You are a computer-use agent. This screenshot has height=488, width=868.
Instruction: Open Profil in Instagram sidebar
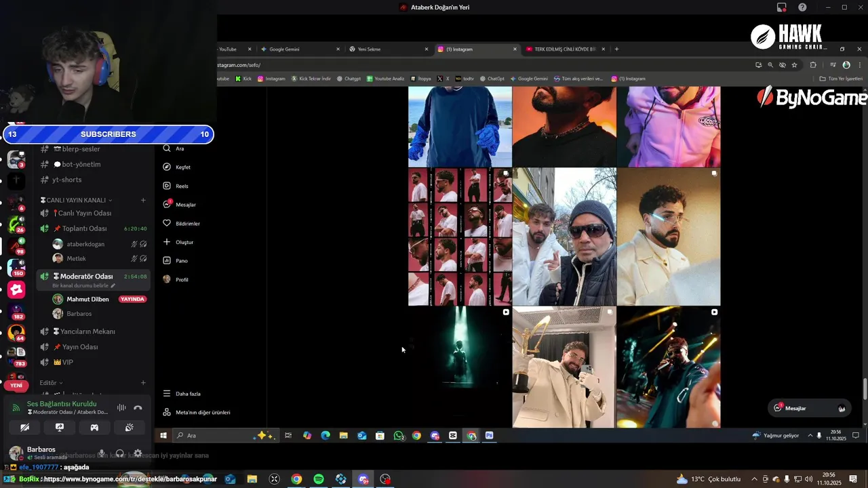click(x=176, y=279)
